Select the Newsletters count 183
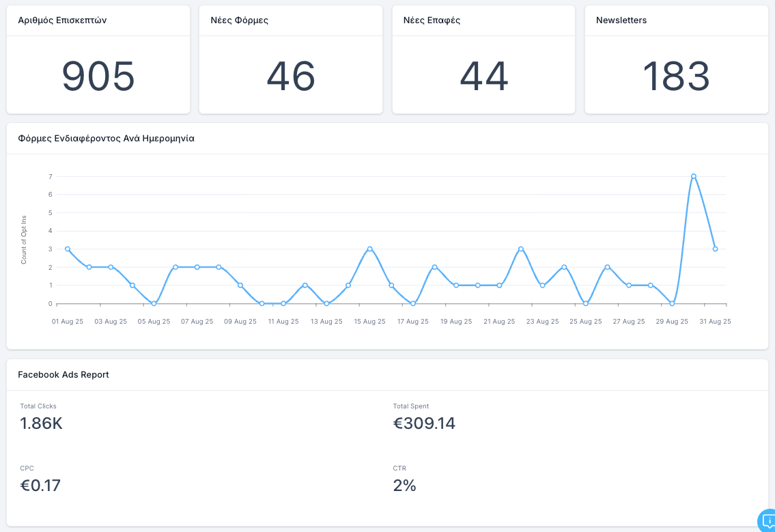Viewport: 775px width, 532px height. 676,76
